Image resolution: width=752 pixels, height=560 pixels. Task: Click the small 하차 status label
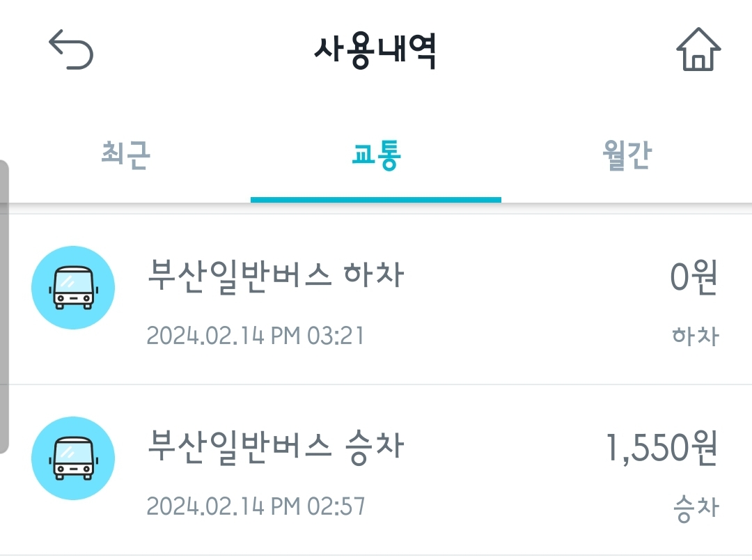[694, 336]
